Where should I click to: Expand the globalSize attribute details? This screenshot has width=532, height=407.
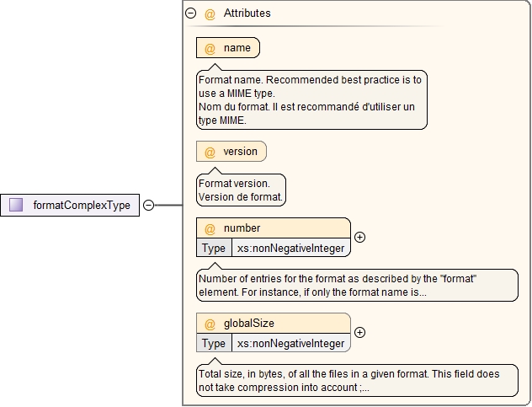pos(359,332)
